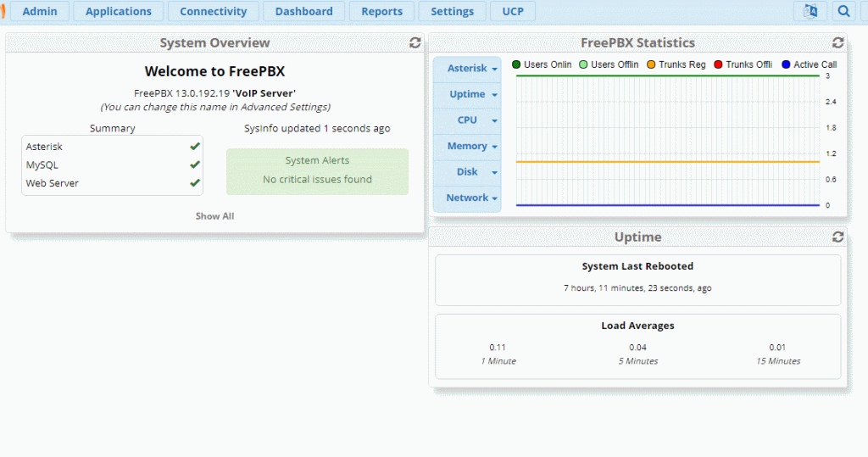868x457 pixels.
Task: Click the 'Welcome to FreePBX' heading
Action: 214,71
